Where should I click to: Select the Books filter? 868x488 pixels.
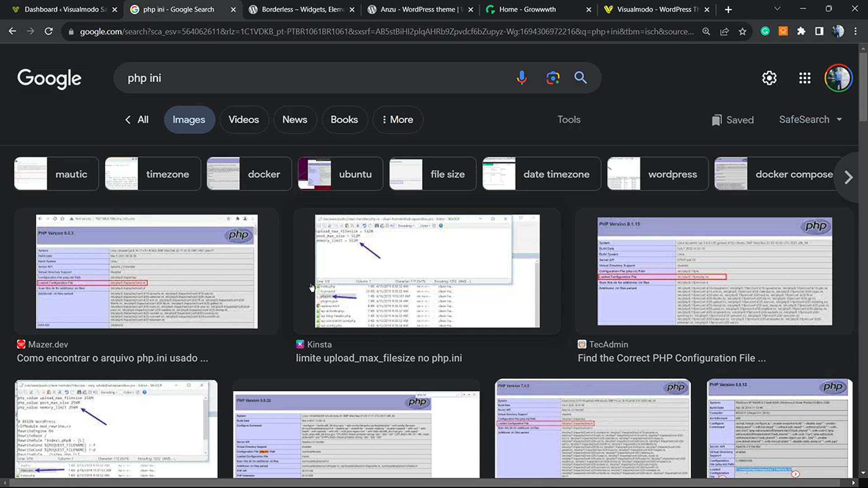coord(344,120)
